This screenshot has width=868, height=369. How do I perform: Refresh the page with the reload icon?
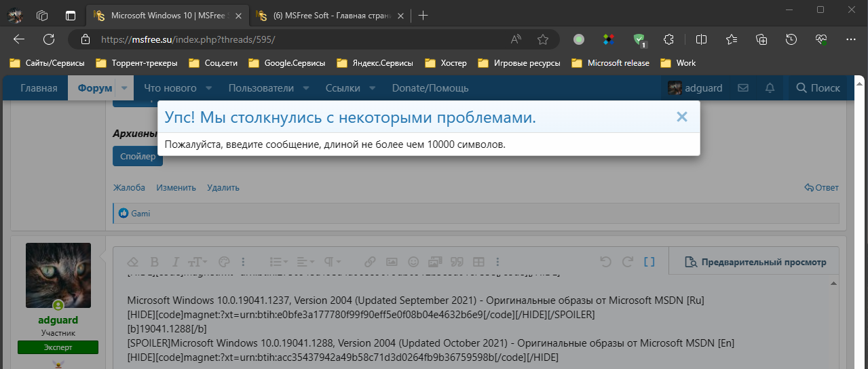pos(49,39)
